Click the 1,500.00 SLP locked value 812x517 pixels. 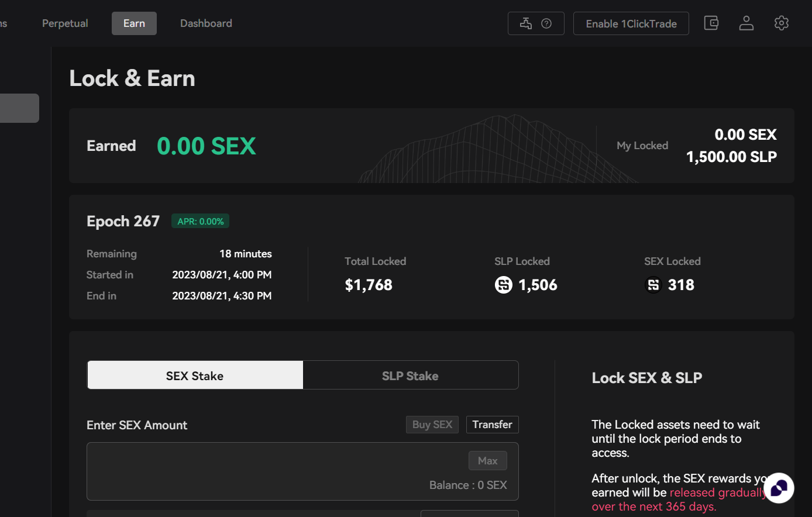pos(731,157)
